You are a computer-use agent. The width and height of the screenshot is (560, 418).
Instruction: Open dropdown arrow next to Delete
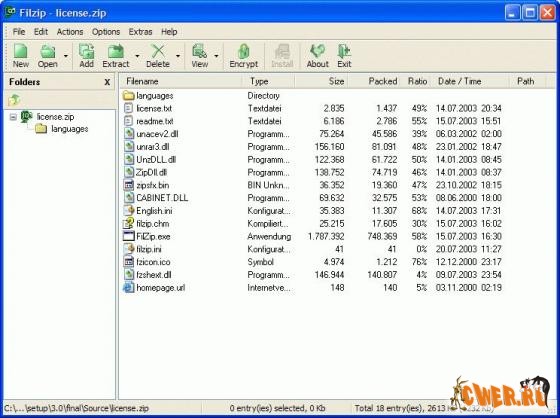(178, 56)
